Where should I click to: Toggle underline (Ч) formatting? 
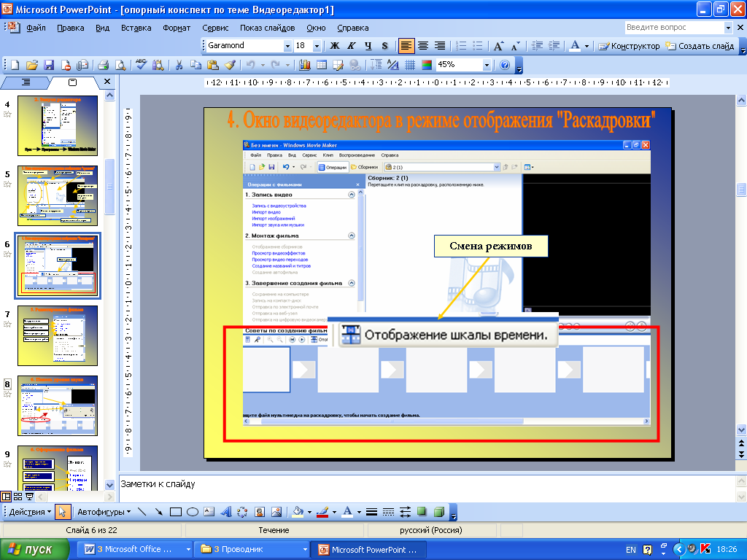pos(368,46)
